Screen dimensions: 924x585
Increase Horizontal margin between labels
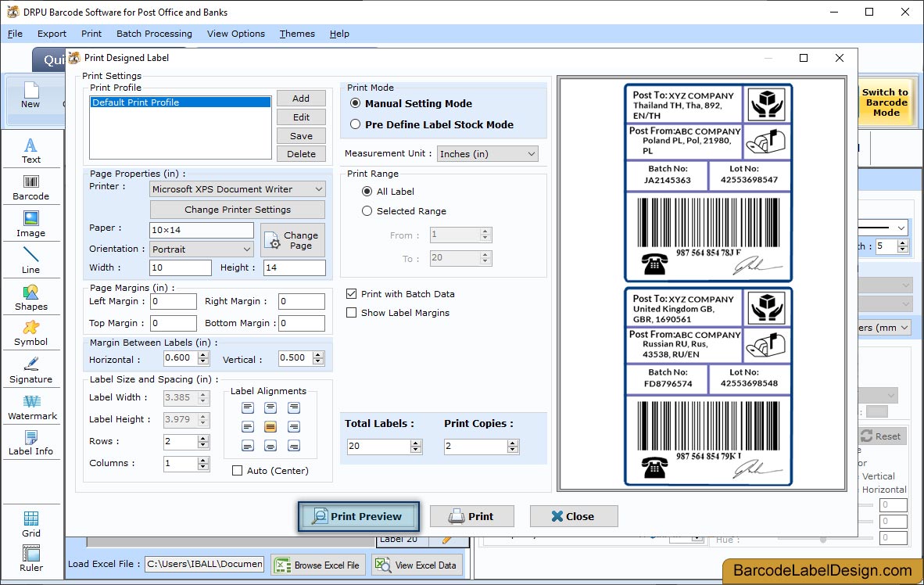click(x=203, y=354)
